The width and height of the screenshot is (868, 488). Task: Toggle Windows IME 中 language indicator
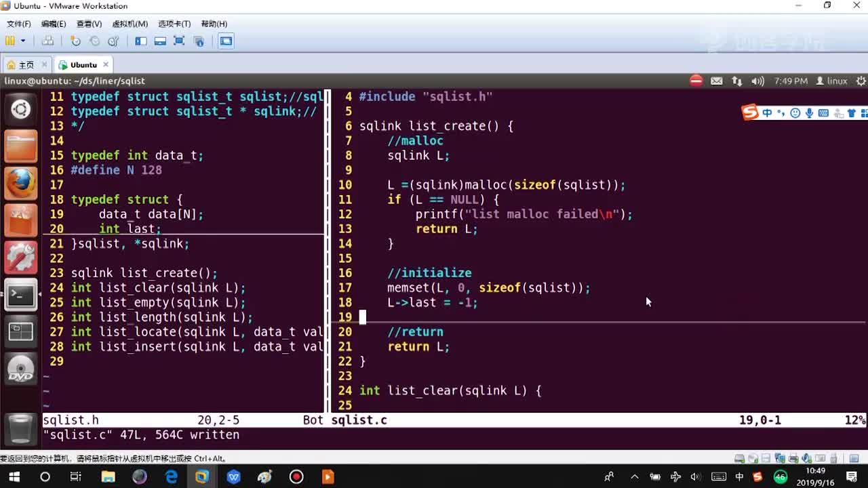click(740, 476)
